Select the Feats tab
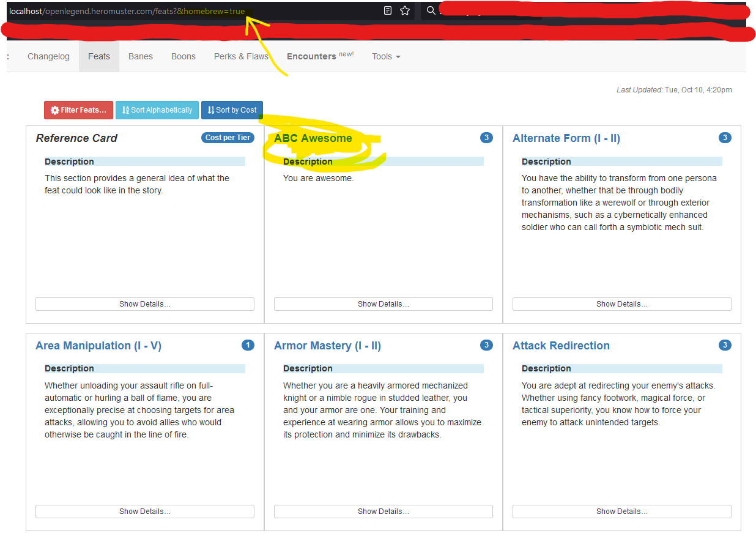This screenshot has width=756, height=536. 99,56
